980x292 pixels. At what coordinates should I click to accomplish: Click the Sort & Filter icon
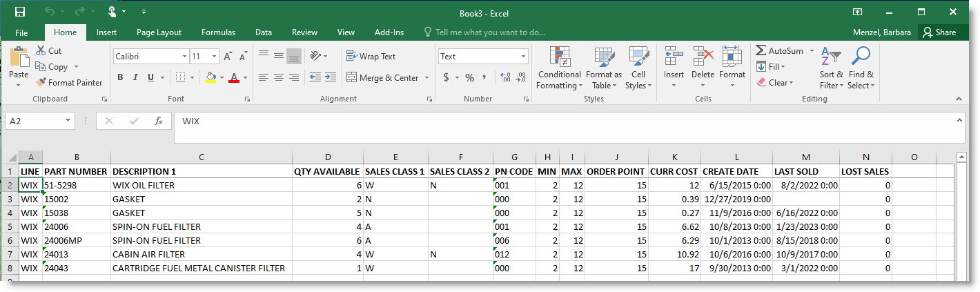point(831,57)
